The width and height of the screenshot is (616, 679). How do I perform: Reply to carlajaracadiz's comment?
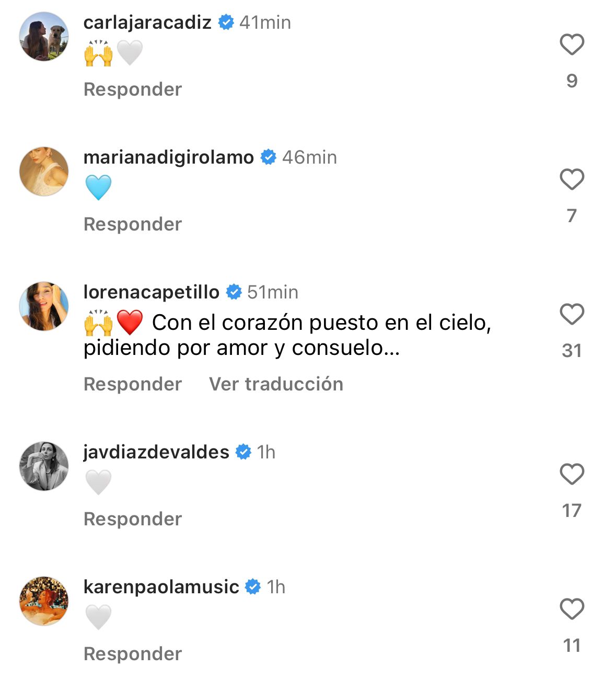coord(133,89)
